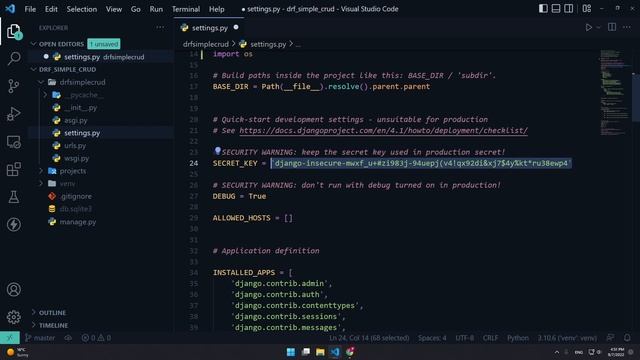
Task: Click the drfsimplecrud breadcrumb
Action: click(x=206, y=44)
